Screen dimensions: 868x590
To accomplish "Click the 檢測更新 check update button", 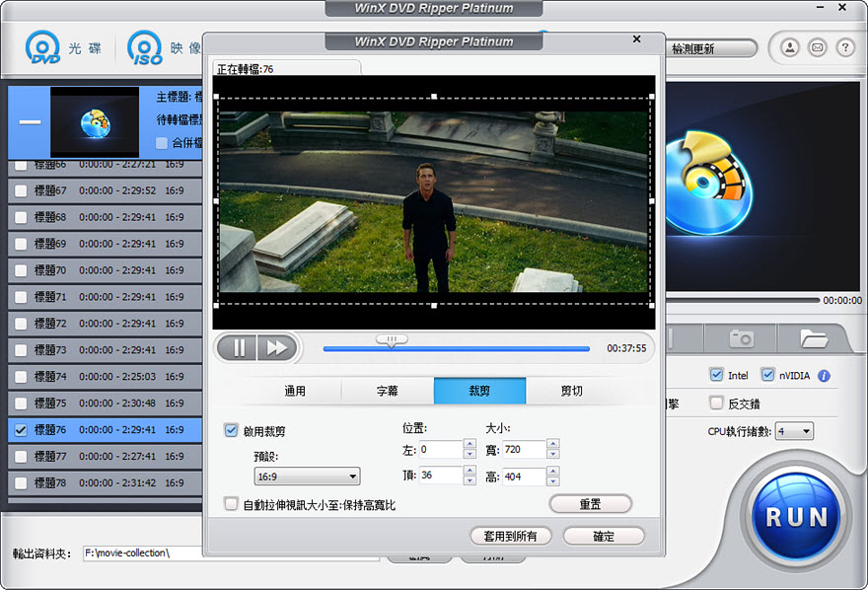I will (x=711, y=48).
